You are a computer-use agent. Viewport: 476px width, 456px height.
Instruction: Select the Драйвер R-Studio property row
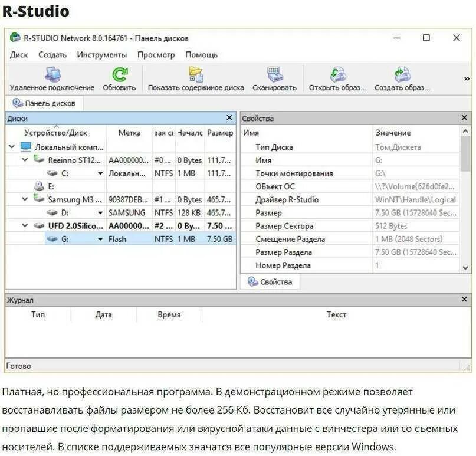(350, 200)
